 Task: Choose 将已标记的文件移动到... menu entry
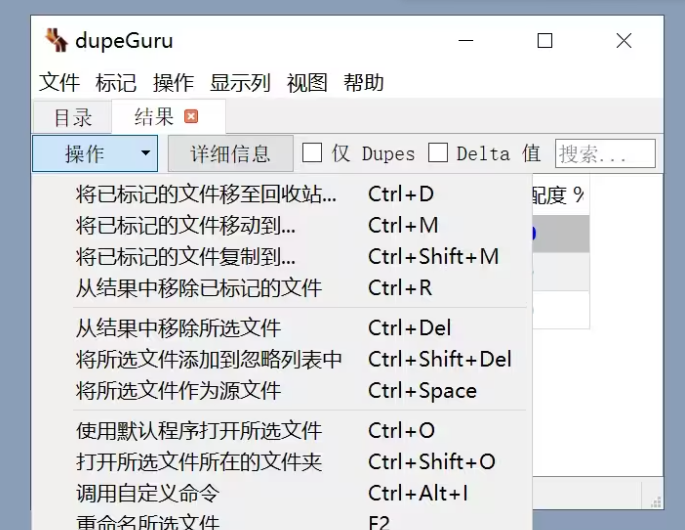pyautogui.click(x=282, y=225)
